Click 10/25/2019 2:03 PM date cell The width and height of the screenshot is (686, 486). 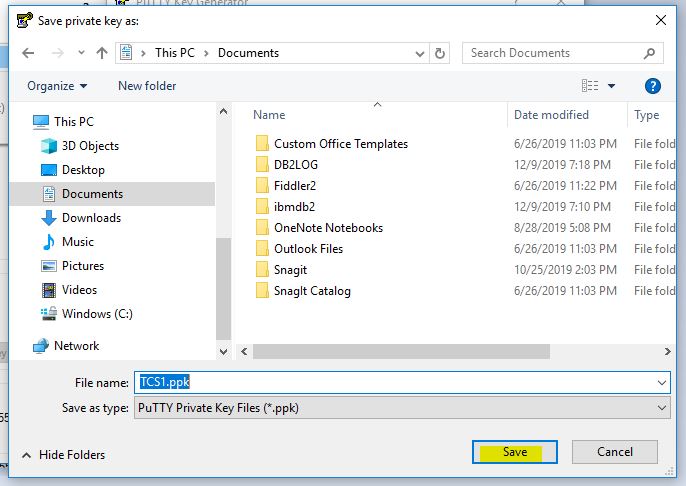point(565,270)
